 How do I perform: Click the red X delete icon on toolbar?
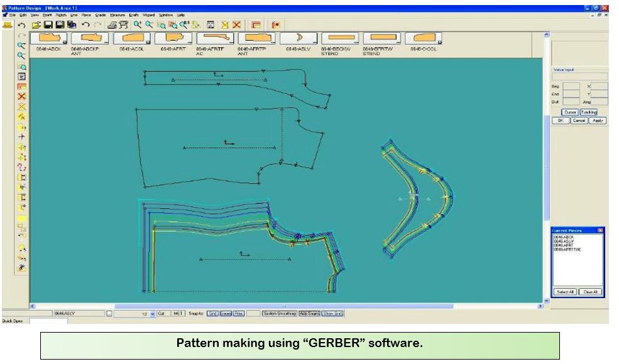236,24
